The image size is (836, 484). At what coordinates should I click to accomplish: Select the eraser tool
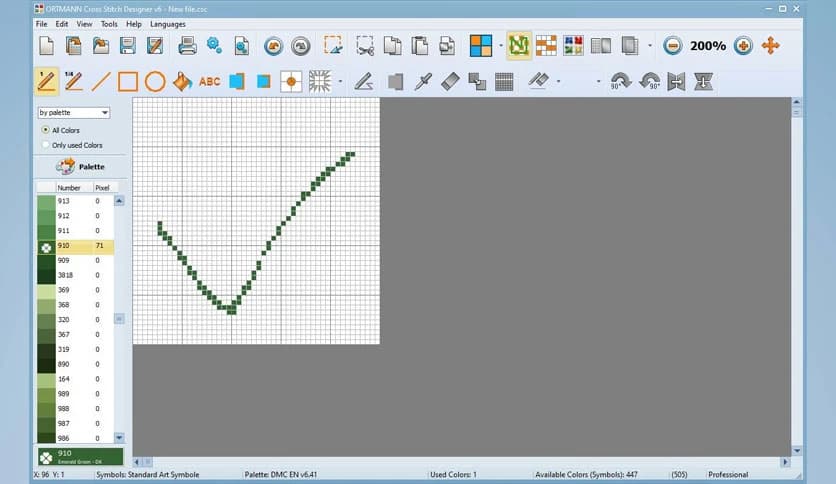451,82
